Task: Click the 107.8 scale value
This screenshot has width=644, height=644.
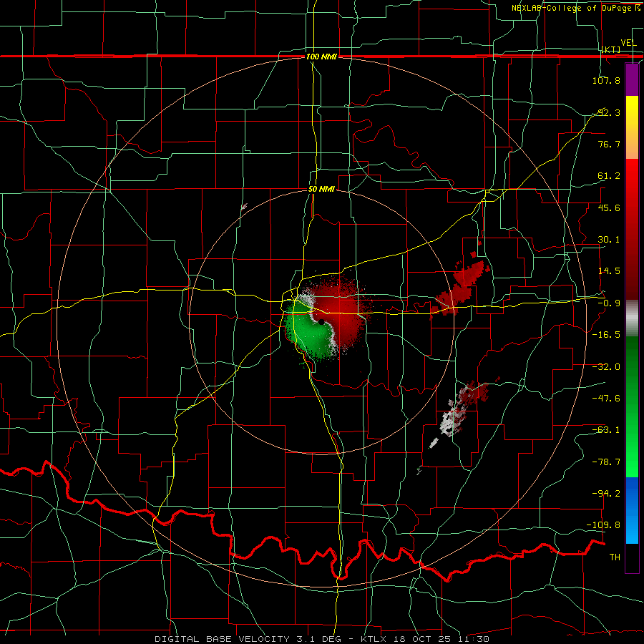Action: coord(606,80)
